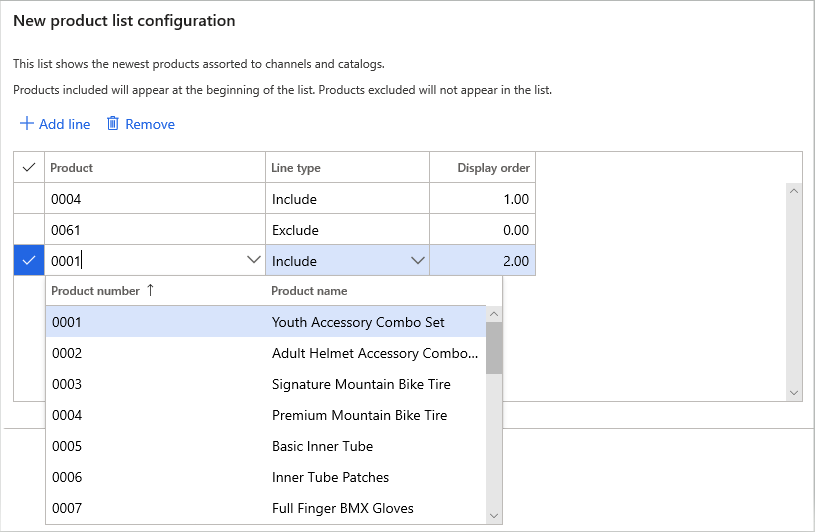Choose Youth Accessory Combo Set from lookup
The height and width of the screenshot is (532, 815).
pyautogui.click(x=358, y=322)
